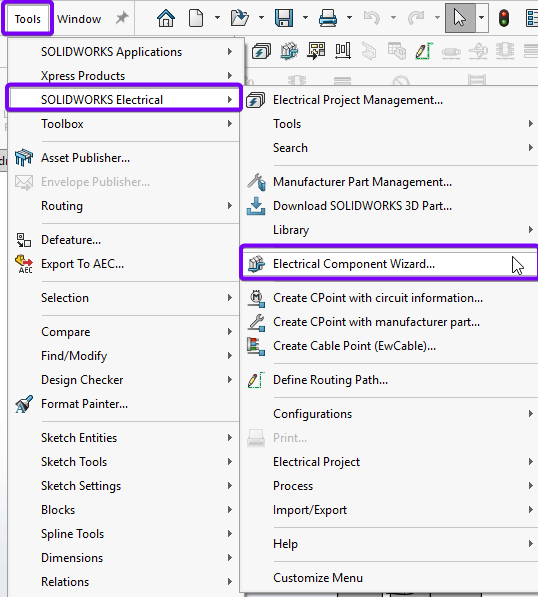538x597 pixels.
Task: Click the Rebuild traffic light icon
Action: point(504,18)
